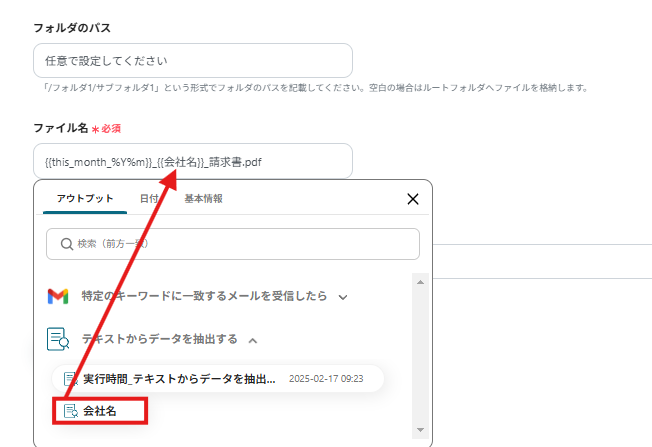Open the 基本情報 tab
652x447 pixels.
pos(203,199)
